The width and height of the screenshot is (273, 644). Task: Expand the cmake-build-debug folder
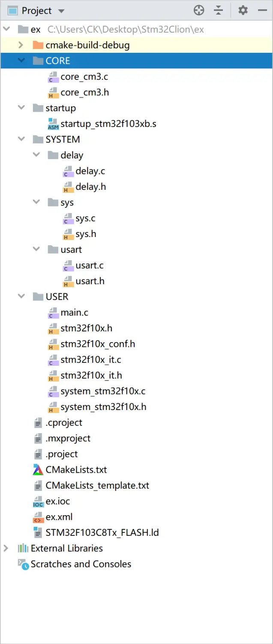(21, 45)
